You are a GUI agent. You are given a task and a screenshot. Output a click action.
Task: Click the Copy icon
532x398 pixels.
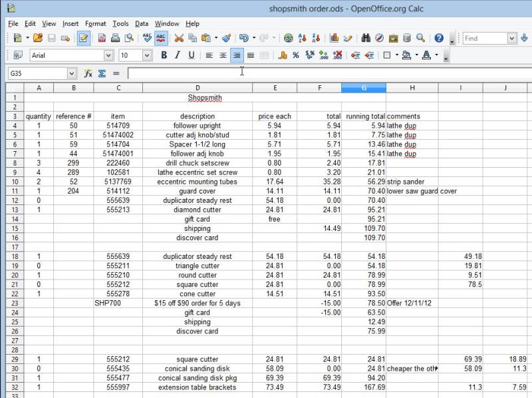pyautogui.click(x=192, y=38)
